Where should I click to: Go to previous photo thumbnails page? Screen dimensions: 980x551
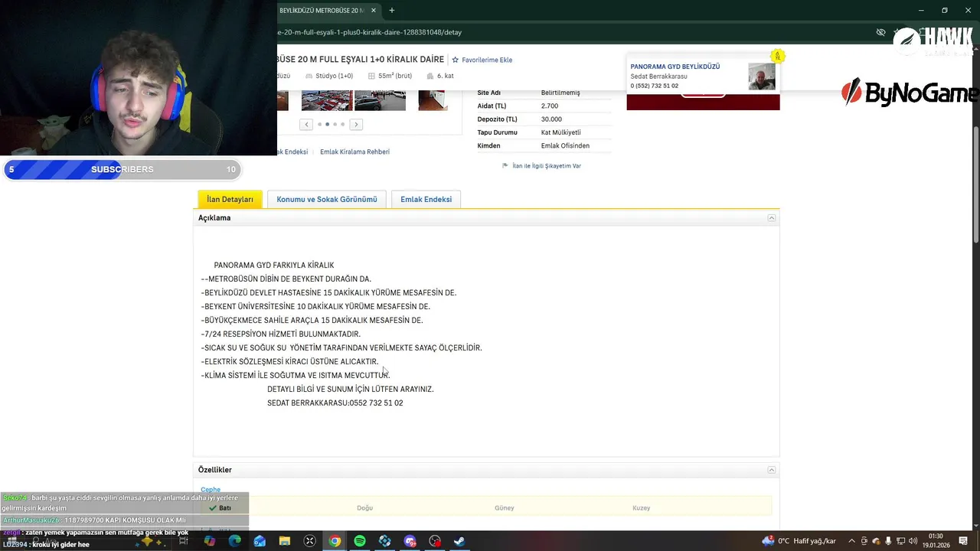(306, 124)
